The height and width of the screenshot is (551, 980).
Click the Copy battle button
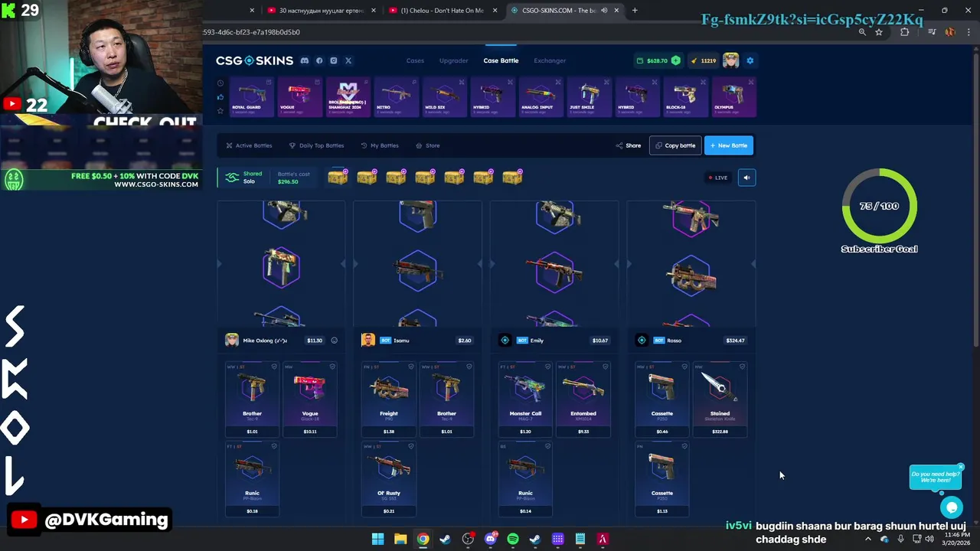coord(675,145)
